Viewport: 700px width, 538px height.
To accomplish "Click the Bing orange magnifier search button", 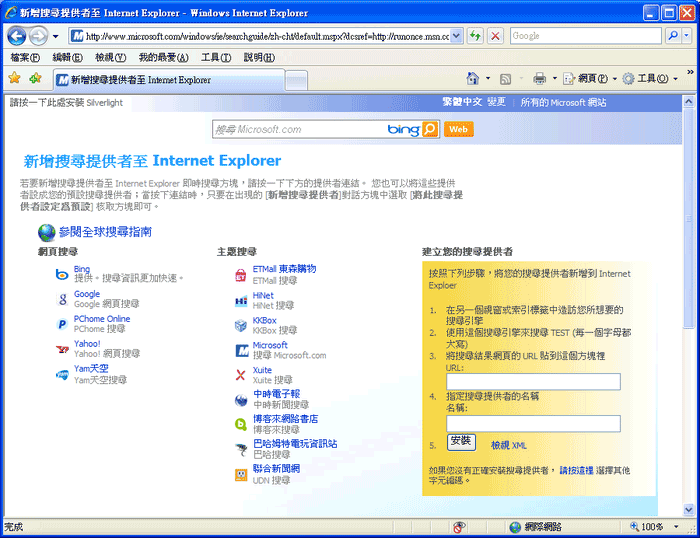I will coord(430,129).
